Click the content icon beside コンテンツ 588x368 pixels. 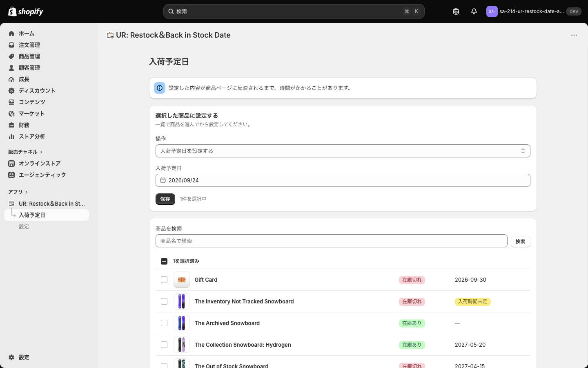11,102
